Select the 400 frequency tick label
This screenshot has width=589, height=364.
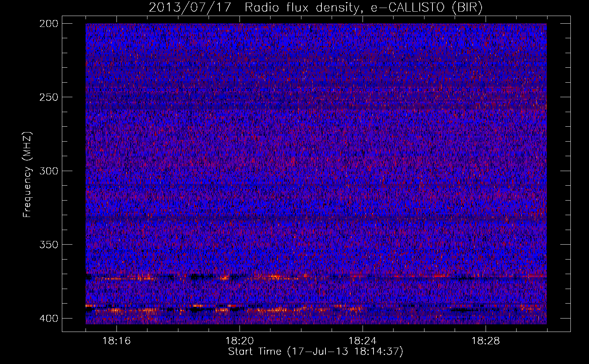pos(48,318)
